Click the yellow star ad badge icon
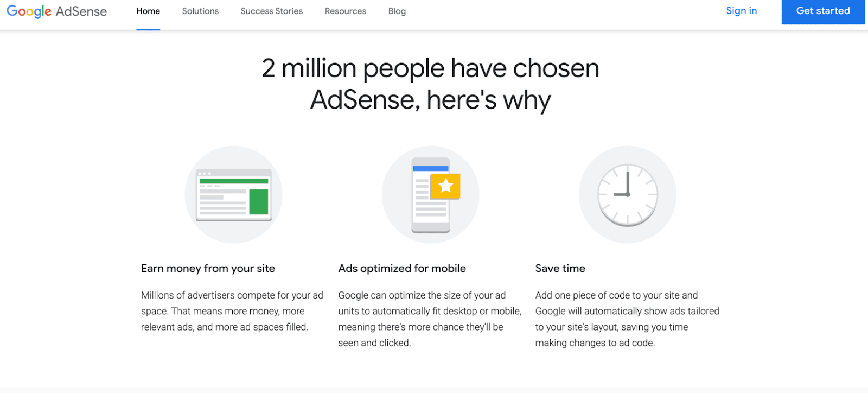Viewport: 868px width, 393px height. (445, 185)
